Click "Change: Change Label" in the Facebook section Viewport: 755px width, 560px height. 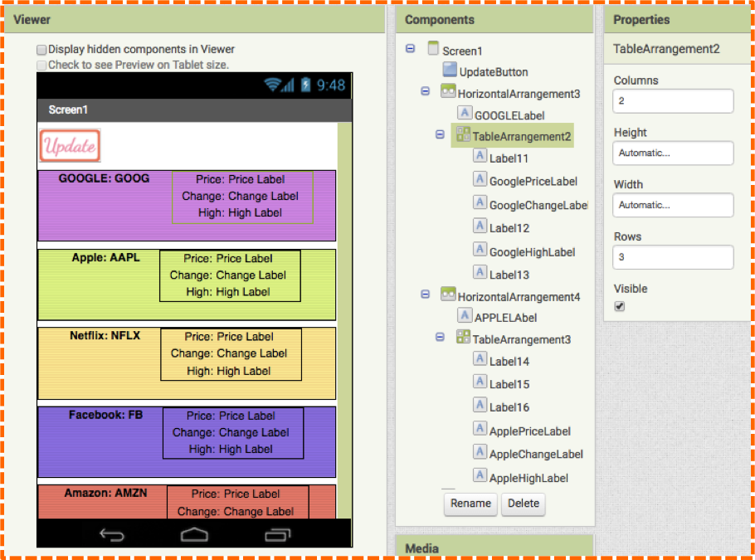(x=231, y=433)
